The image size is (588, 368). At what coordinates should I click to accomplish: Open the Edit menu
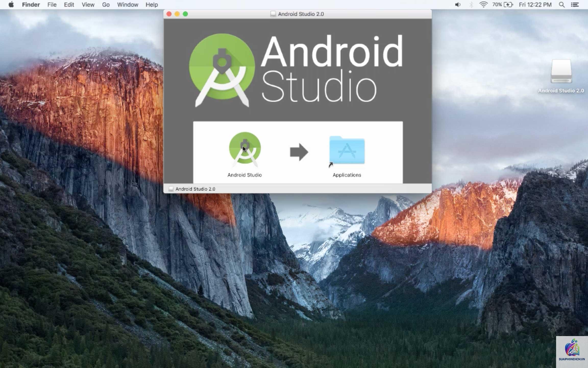(69, 5)
